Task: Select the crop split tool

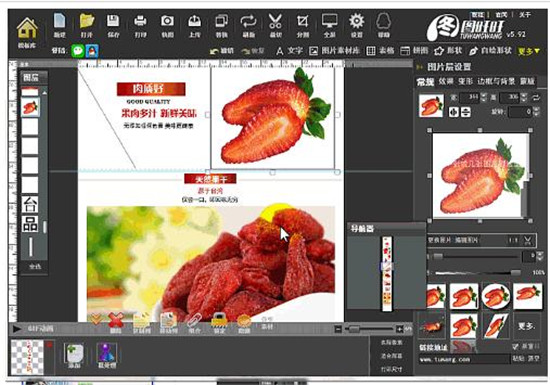Action: tap(302, 25)
